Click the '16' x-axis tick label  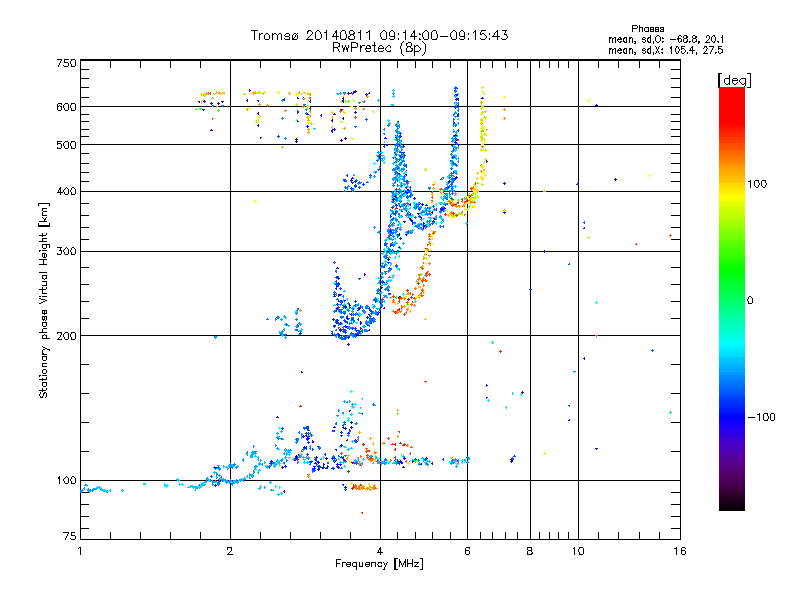680,551
